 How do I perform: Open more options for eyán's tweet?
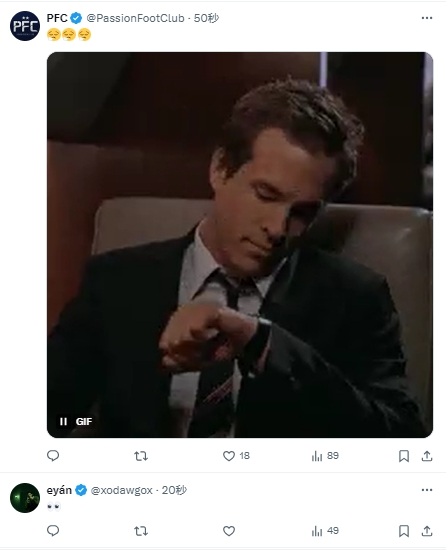(427, 490)
